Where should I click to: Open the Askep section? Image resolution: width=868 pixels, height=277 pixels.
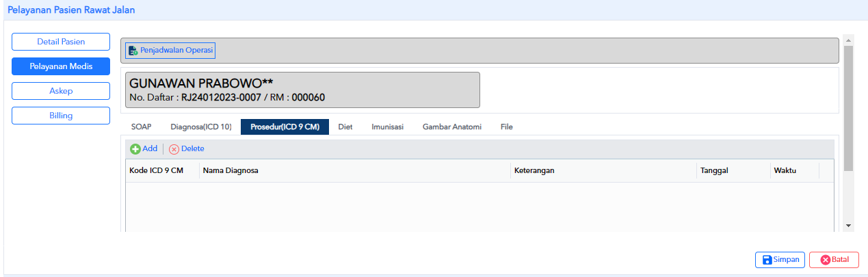(61, 91)
